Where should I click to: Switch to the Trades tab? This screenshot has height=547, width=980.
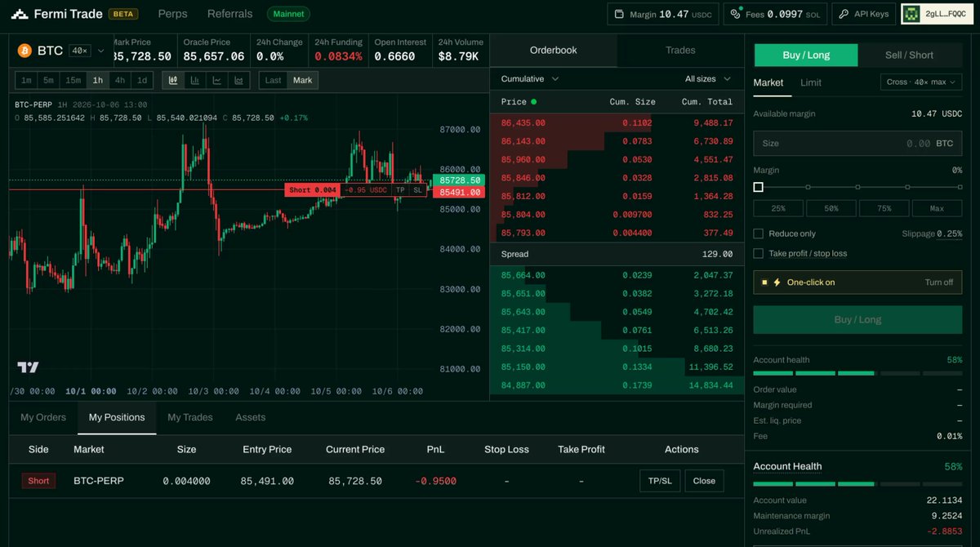coord(680,51)
